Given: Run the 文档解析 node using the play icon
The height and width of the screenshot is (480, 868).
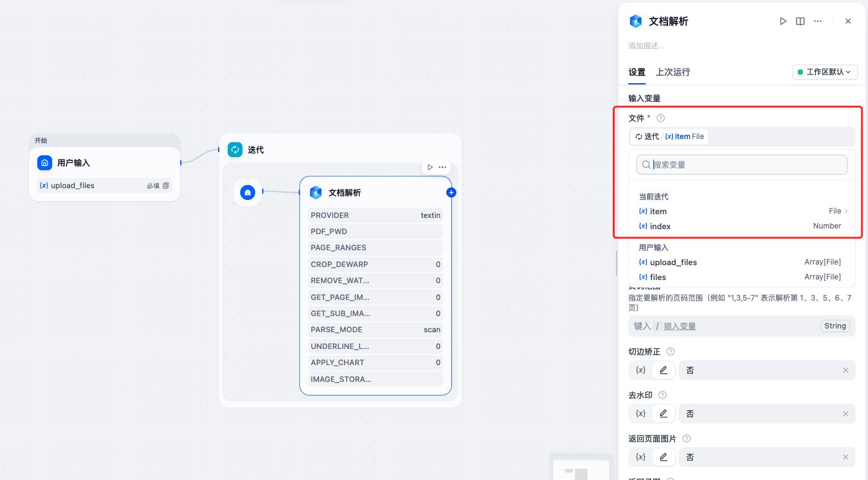Looking at the screenshot, I should point(783,20).
